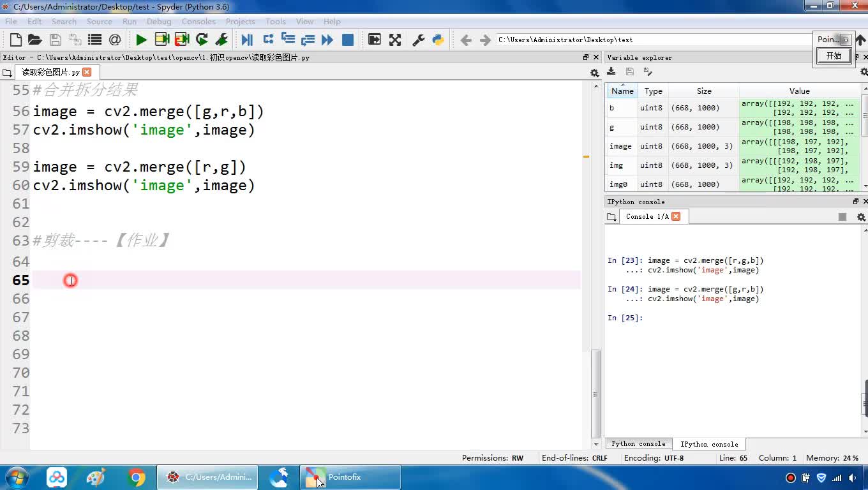Maximize current pane with the fullscreen arrows icon
868x490 pixels.
395,40
